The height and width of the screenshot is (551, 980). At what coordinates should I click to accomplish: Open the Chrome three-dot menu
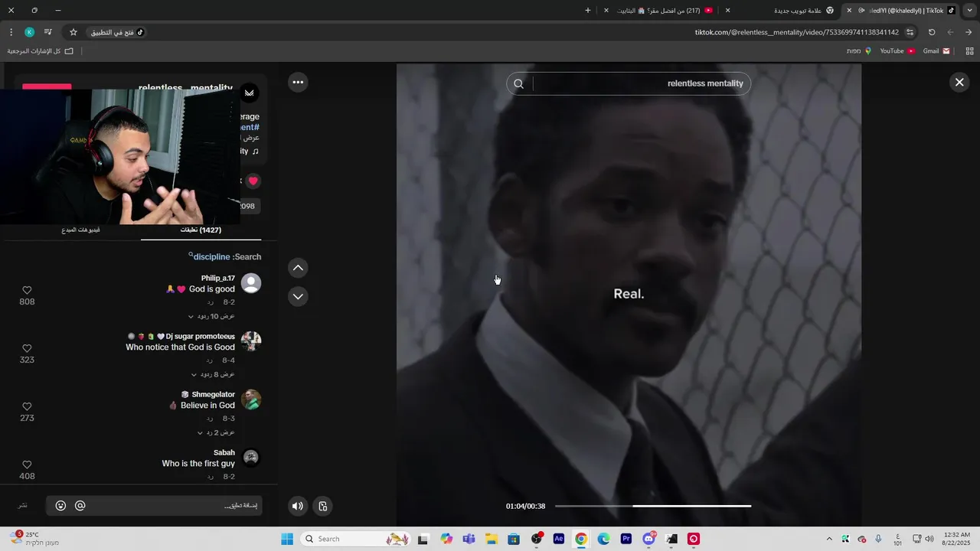(11, 32)
